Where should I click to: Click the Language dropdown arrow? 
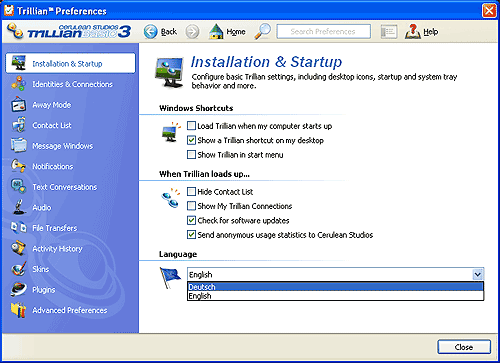pyautogui.click(x=478, y=274)
